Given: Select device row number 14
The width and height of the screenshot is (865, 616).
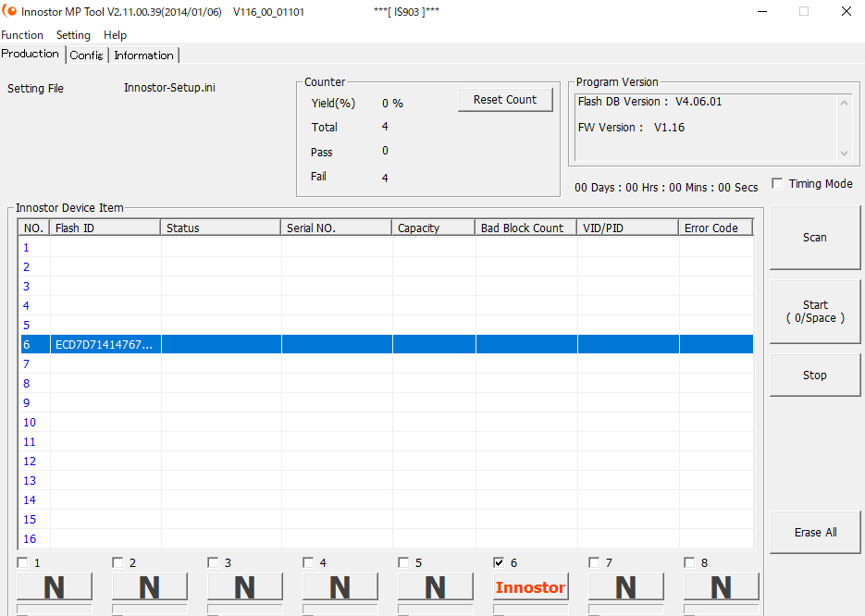Looking at the screenshot, I should pyautogui.click(x=386, y=499).
